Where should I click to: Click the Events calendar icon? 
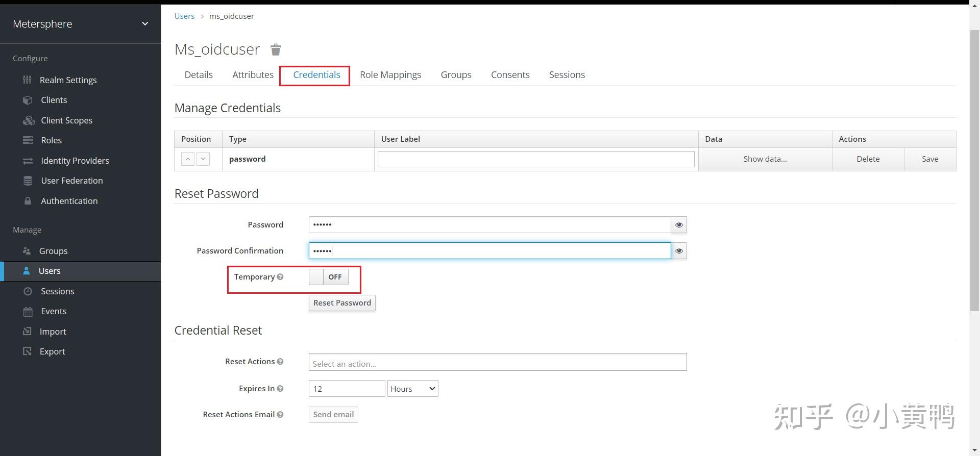click(x=28, y=311)
